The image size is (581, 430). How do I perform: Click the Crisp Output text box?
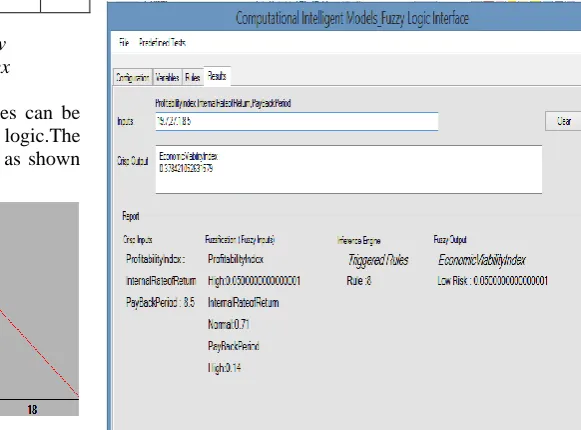349,169
